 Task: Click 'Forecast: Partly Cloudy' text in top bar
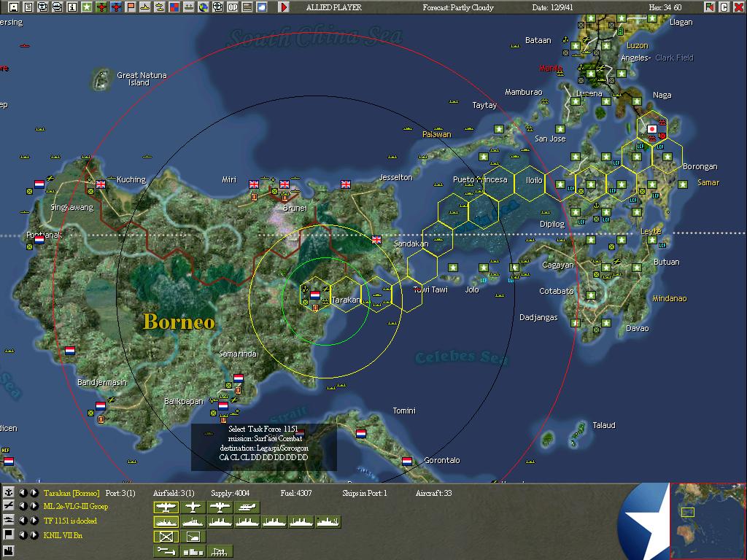coord(458,7)
